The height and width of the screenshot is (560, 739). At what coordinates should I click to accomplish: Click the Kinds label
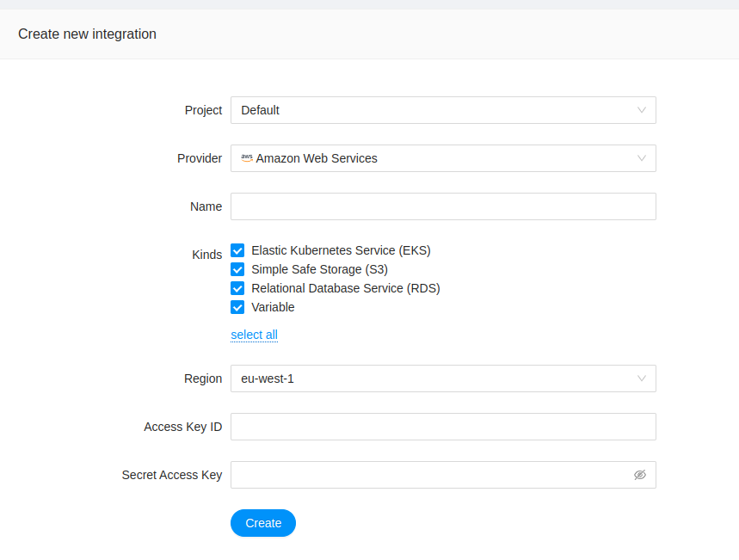[206, 255]
